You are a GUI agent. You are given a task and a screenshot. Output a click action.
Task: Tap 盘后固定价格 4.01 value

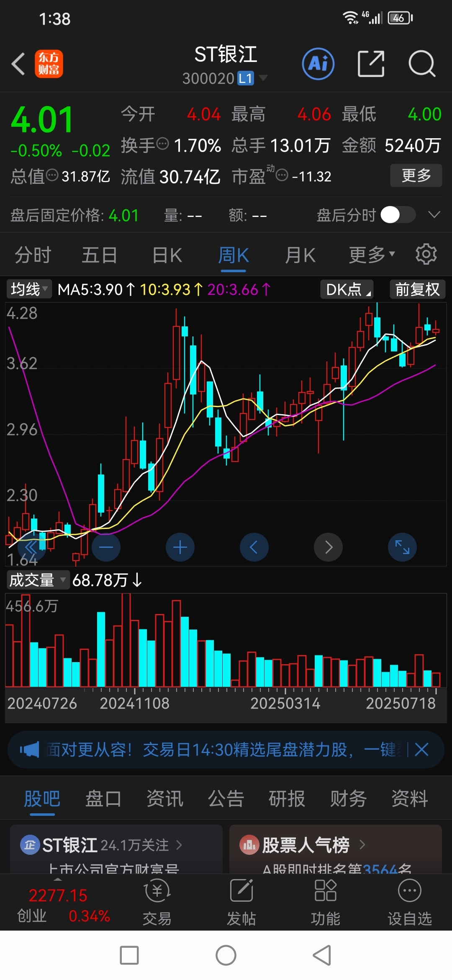123,215
